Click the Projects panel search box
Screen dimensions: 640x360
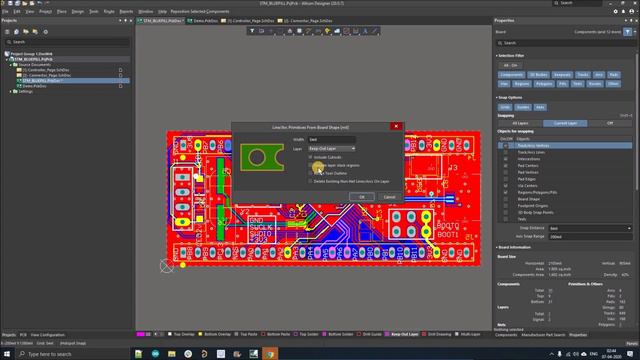[x=67, y=42]
